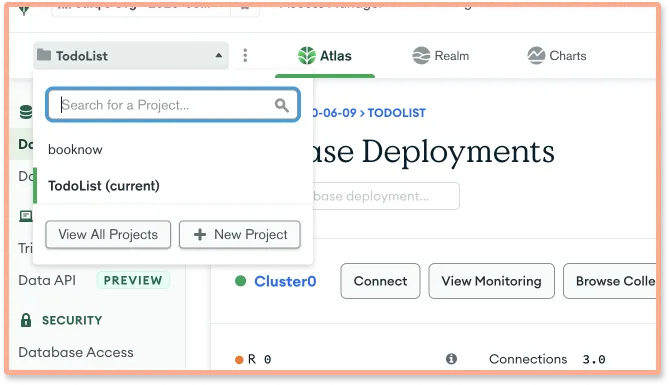This screenshot has height=385, width=669.
Task: Open View Monitoring for Cluster0
Action: [492, 281]
